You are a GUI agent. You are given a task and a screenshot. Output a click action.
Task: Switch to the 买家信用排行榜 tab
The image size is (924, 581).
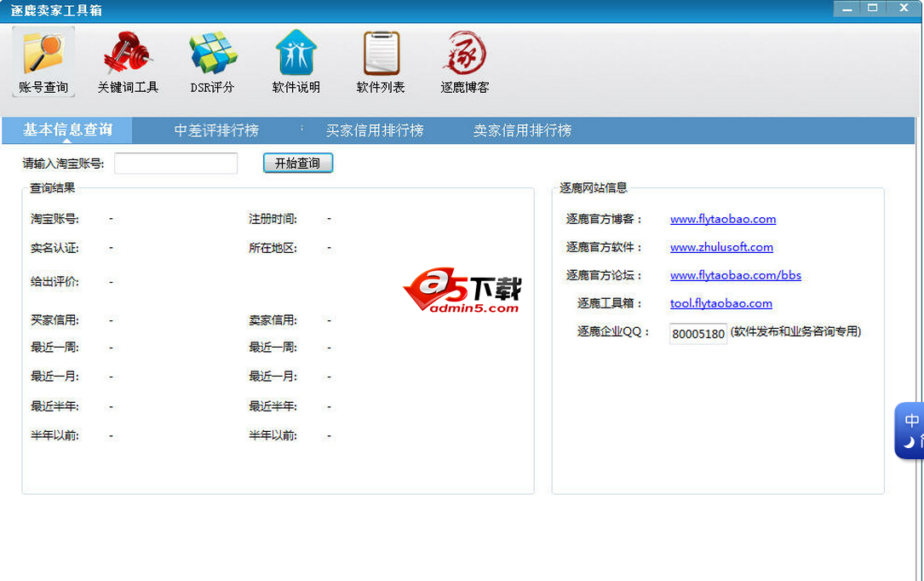tap(374, 130)
